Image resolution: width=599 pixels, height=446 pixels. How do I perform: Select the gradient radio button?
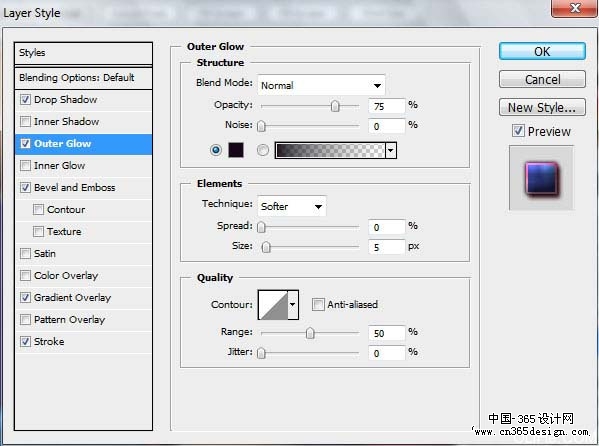[262, 150]
